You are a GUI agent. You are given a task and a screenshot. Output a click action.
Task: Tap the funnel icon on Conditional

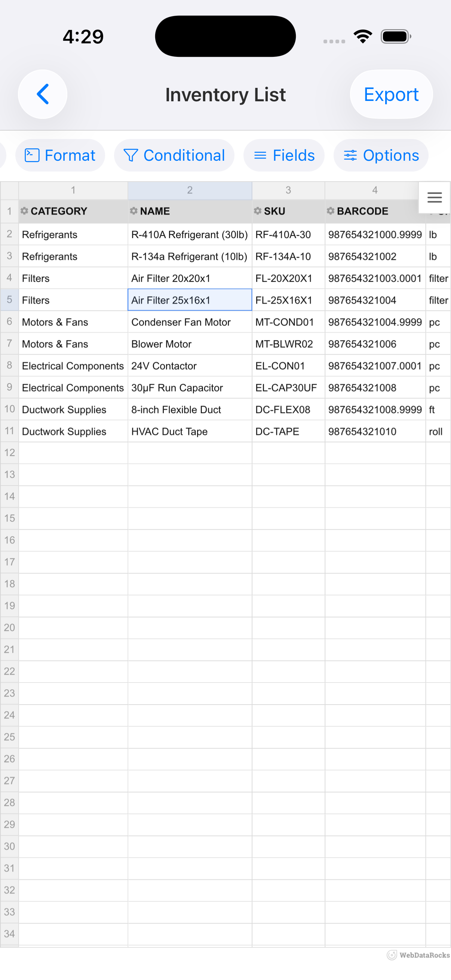(131, 155)
